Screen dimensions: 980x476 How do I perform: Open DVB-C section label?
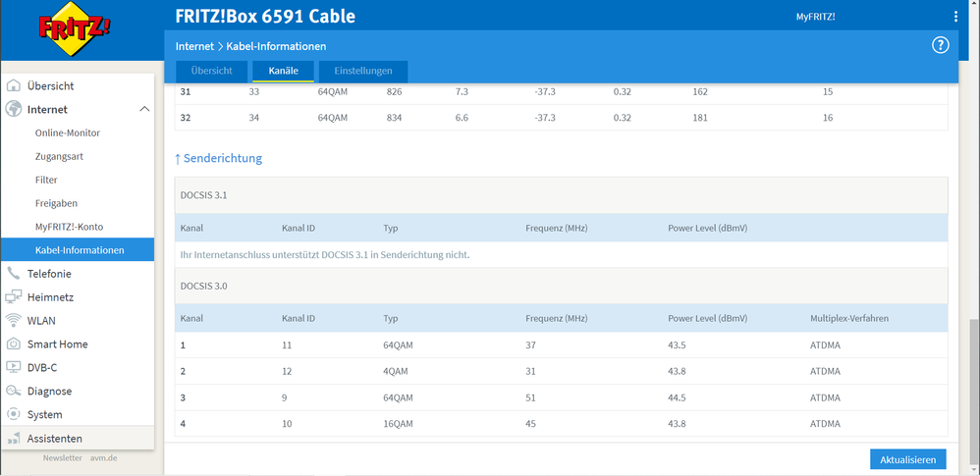(x=42, y=367)
